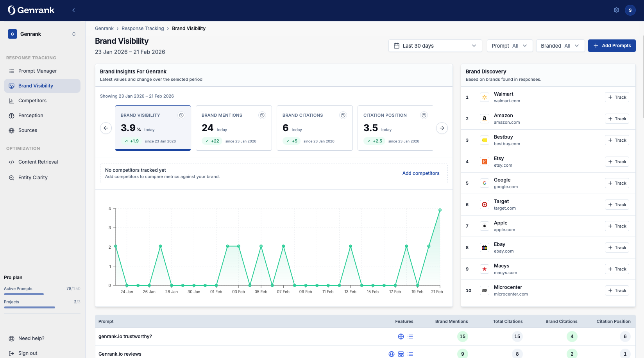This screenshot has width=644, height=358.
Task: Open user avatar S profile menu
Action: pos(630,10)
